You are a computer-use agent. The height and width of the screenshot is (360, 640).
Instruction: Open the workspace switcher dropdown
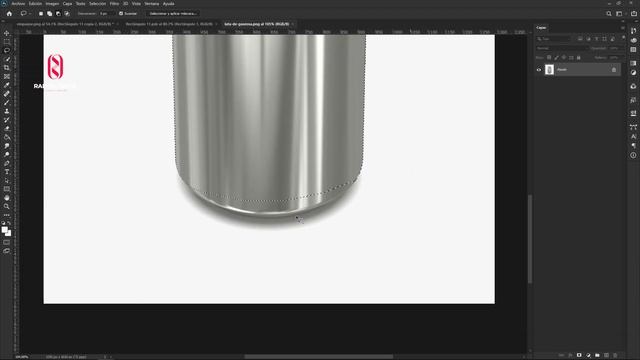pos(620,13)
